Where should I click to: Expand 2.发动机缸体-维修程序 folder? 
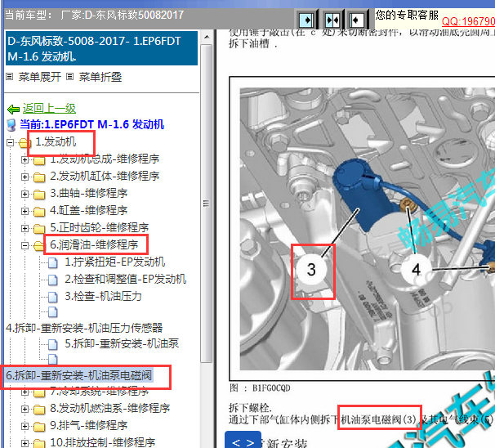(x=25, y=177)
